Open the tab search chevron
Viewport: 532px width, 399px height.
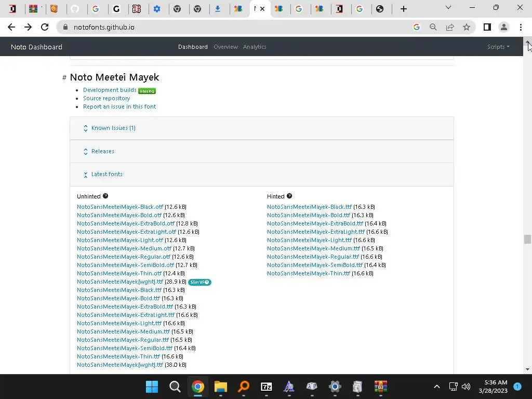tap(448, 7)
